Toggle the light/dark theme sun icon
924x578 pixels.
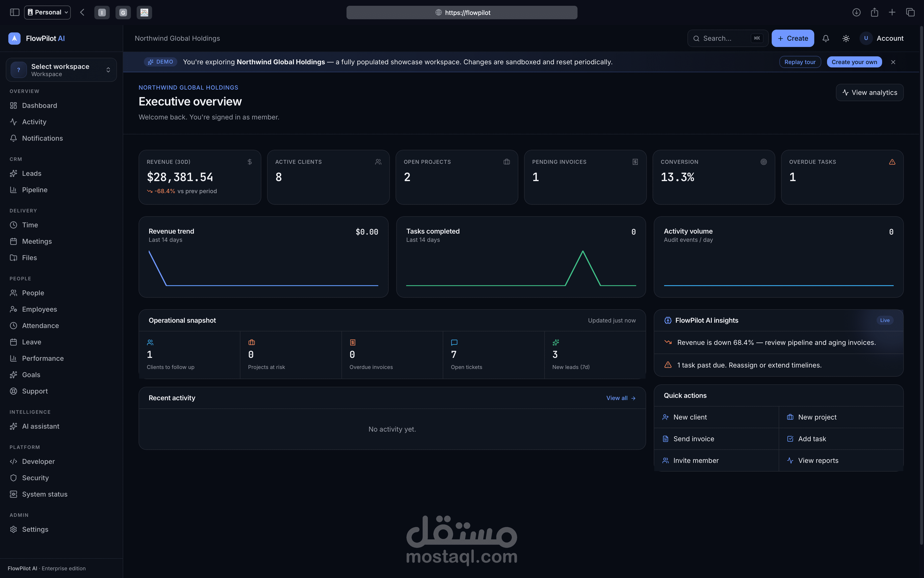[846, 38]
